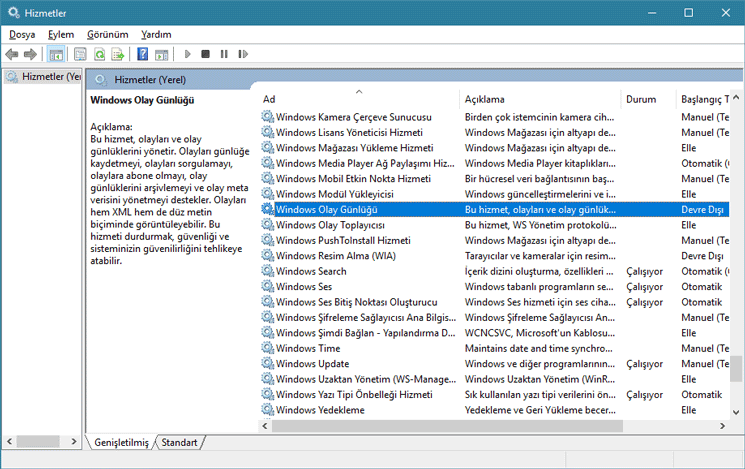Click services list horizontal scroll-left arrow
This screenshot has width=745, height=469.
tap(265, 426)
